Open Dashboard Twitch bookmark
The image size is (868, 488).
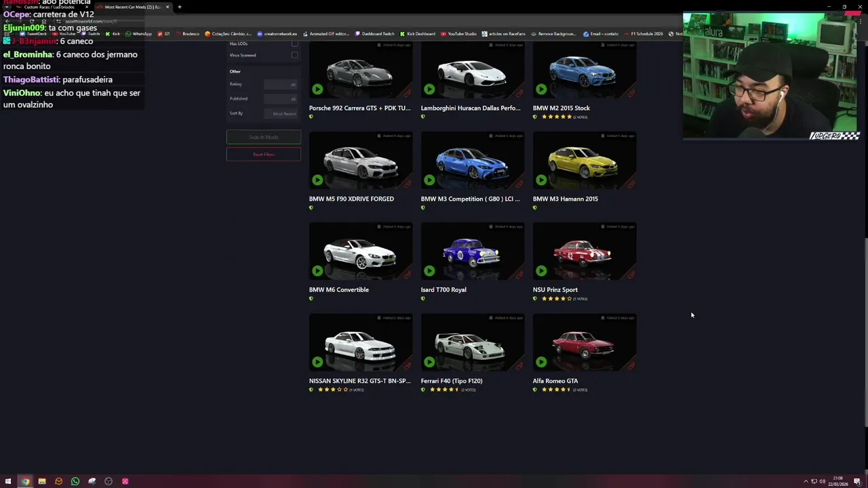pos(374,33)
